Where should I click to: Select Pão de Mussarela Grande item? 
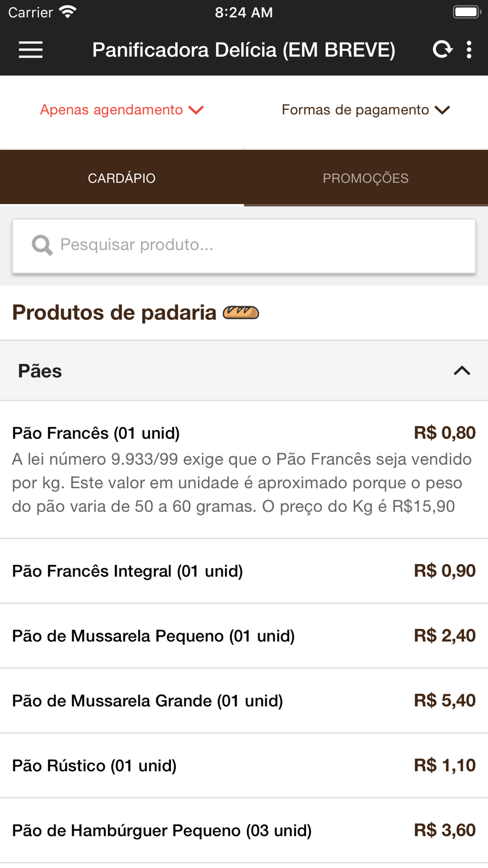click(x=244, y=701)
